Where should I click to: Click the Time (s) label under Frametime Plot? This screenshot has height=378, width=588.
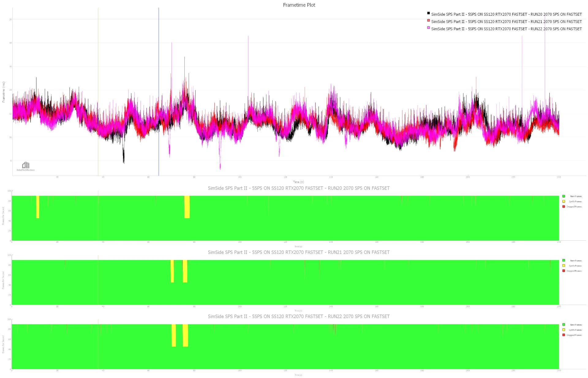(x=299, y=182)
